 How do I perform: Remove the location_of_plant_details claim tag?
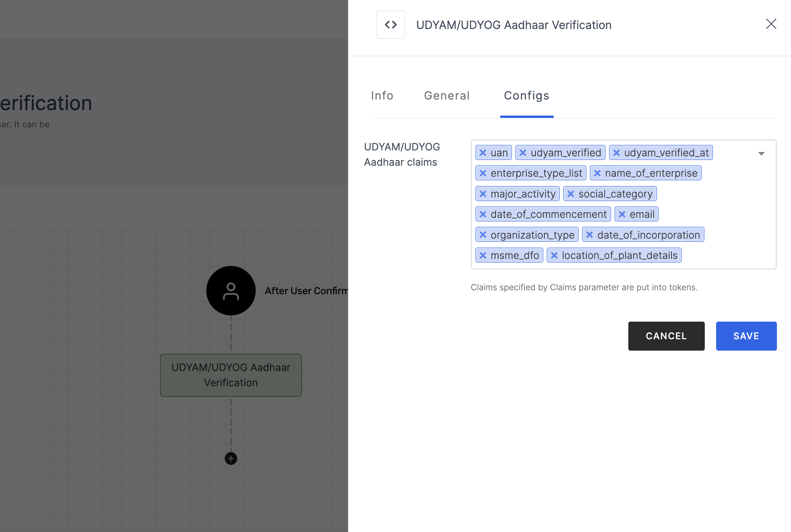(554, 255)
